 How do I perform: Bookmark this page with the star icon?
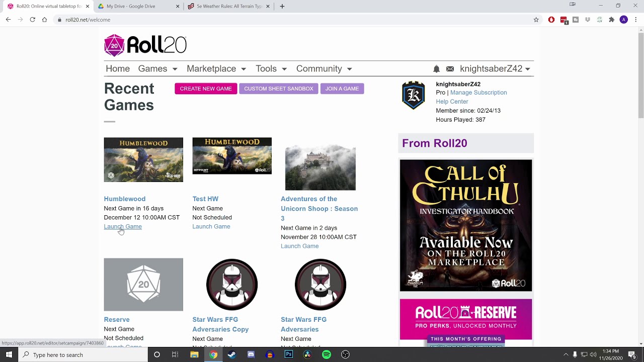click(x=536, y=20)
